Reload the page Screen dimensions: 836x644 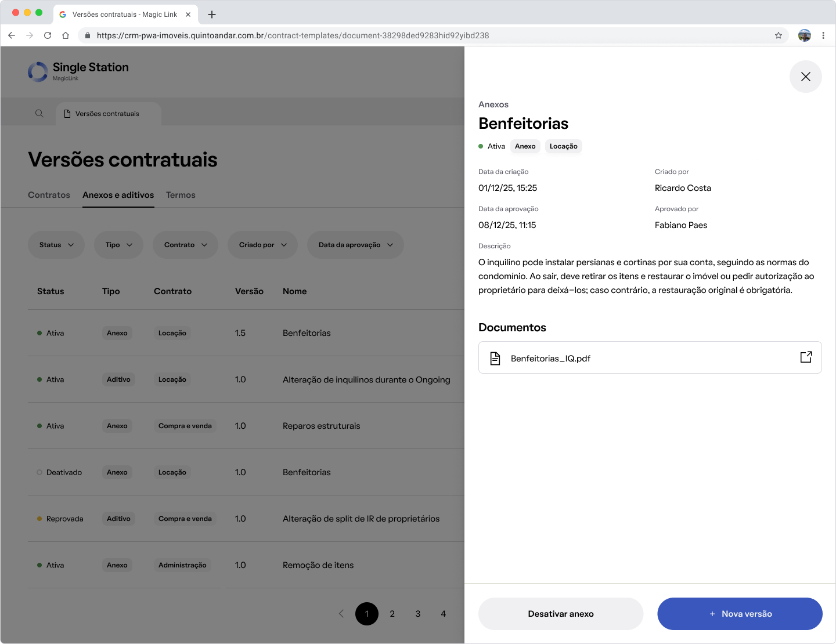pyautogui.click(x=48, y=35)
